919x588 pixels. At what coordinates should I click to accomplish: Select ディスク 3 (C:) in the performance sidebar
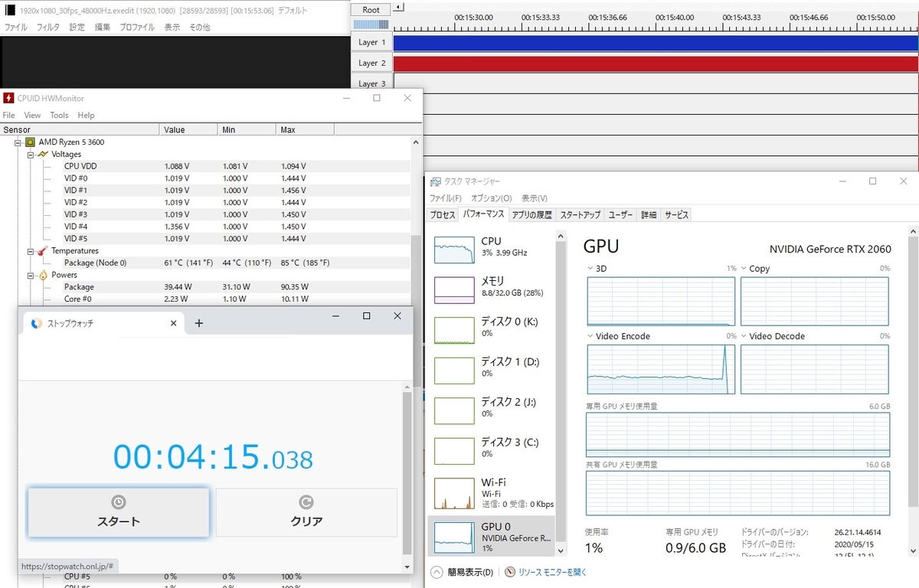492,451
